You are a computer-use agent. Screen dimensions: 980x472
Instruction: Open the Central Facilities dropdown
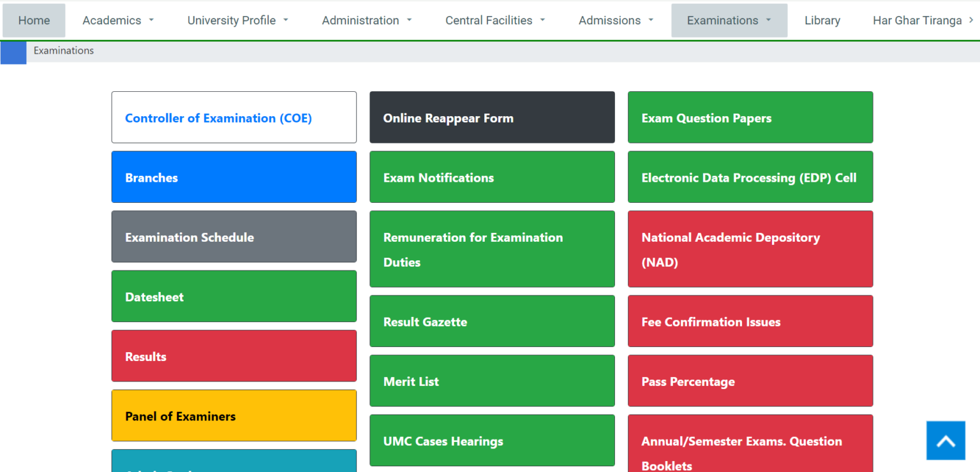pyautogui.click(x=495, y=20)
